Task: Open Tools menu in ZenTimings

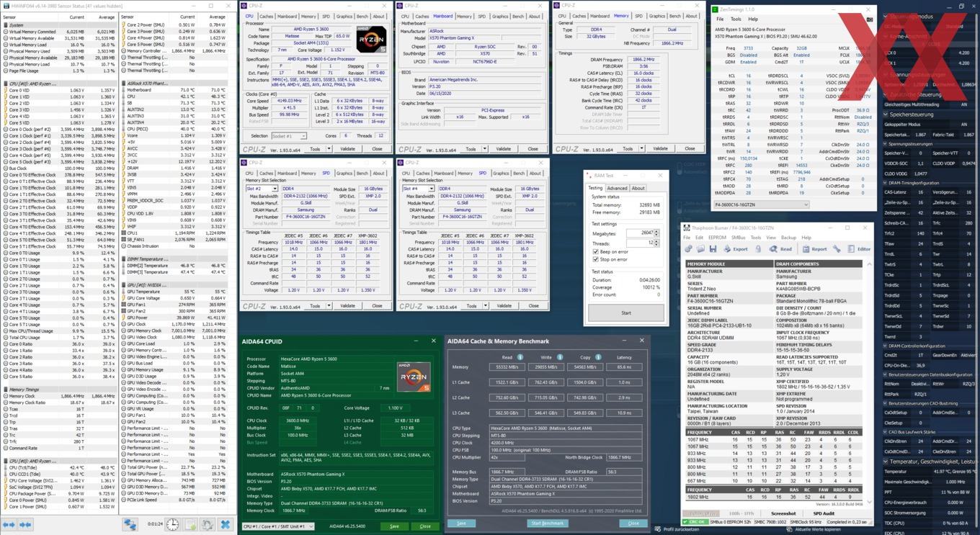Action: click(x=735, y=19)
